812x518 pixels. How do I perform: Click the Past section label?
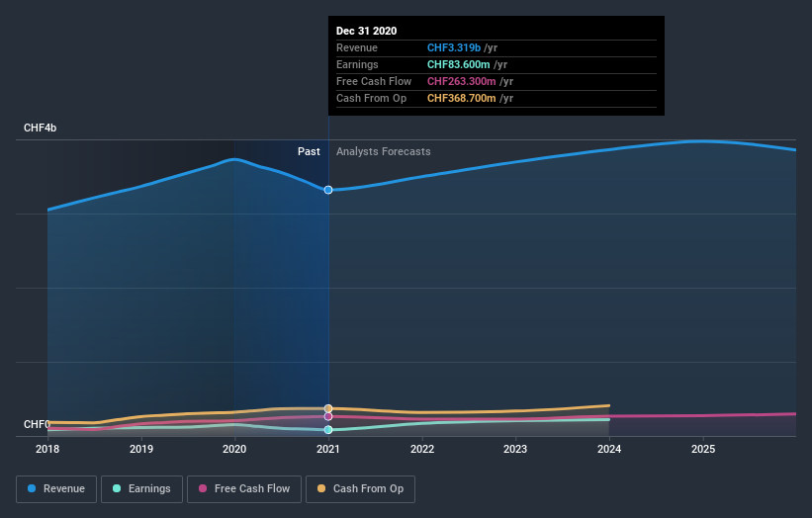(309, 151)
